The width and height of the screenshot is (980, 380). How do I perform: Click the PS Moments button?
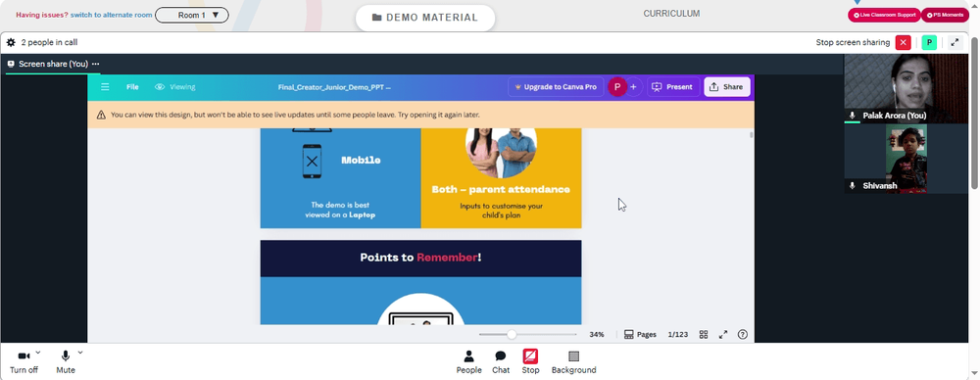[945, 15]
